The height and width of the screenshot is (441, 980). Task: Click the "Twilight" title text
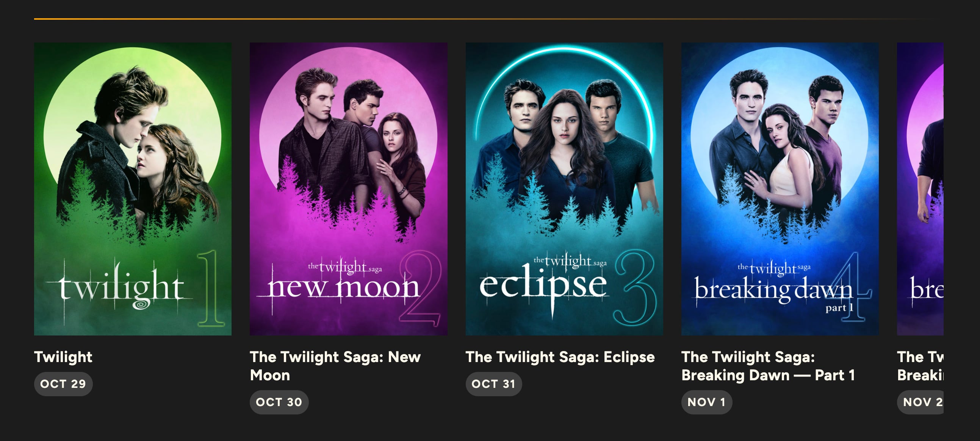(63, 357)
